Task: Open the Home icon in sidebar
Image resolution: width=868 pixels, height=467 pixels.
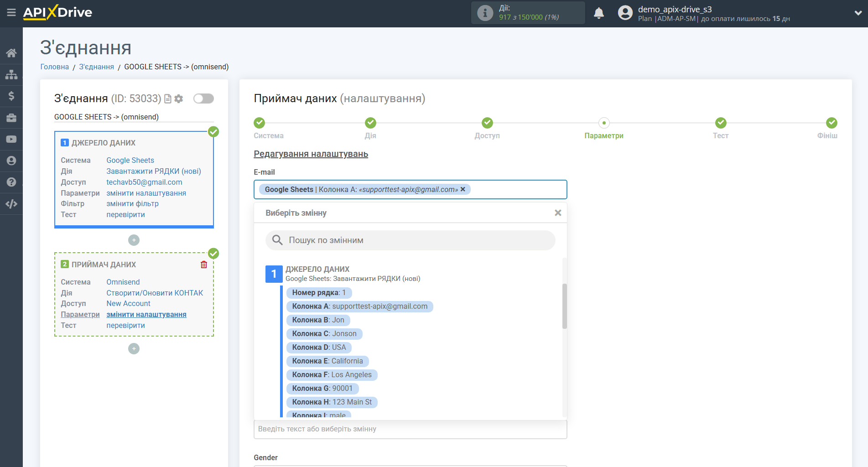Action: (x=11, y=53)
